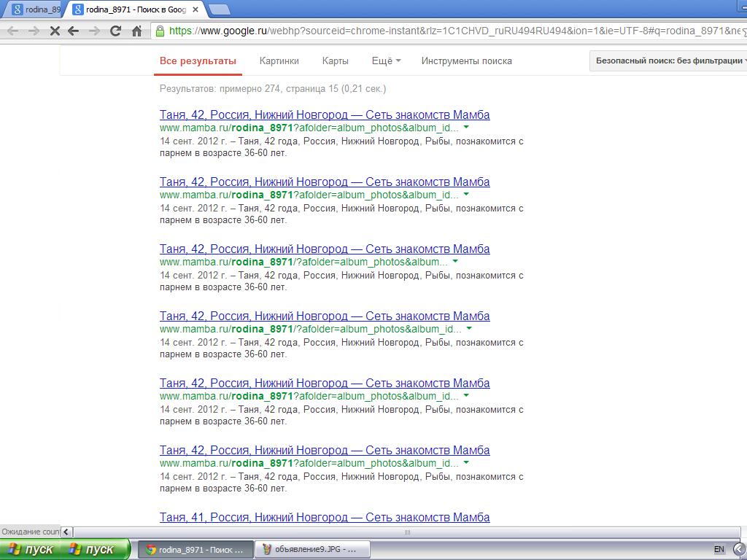Switch to объявление9.JPG taskbar window
747x560 pixels.
[312, 550]
